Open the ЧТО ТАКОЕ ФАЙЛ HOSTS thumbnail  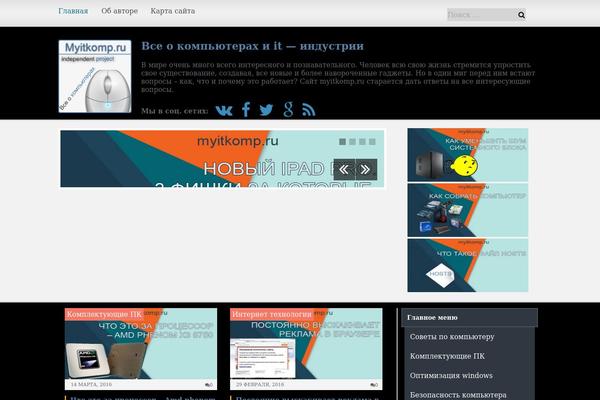(468, 265)
